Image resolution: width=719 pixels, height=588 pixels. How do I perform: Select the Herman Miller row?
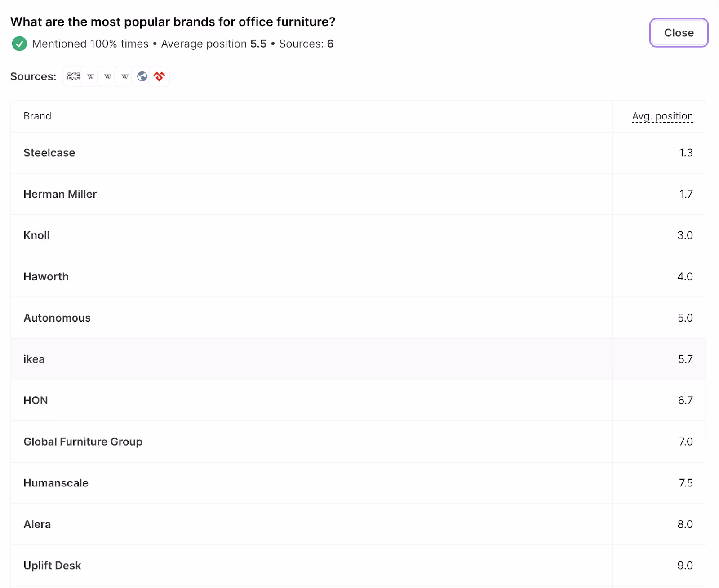[358, 194]
